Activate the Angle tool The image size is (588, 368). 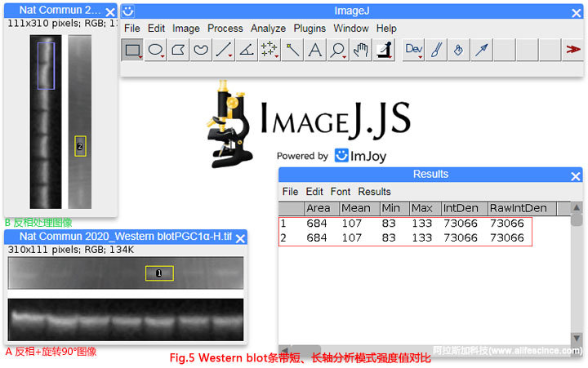[246, 51]
